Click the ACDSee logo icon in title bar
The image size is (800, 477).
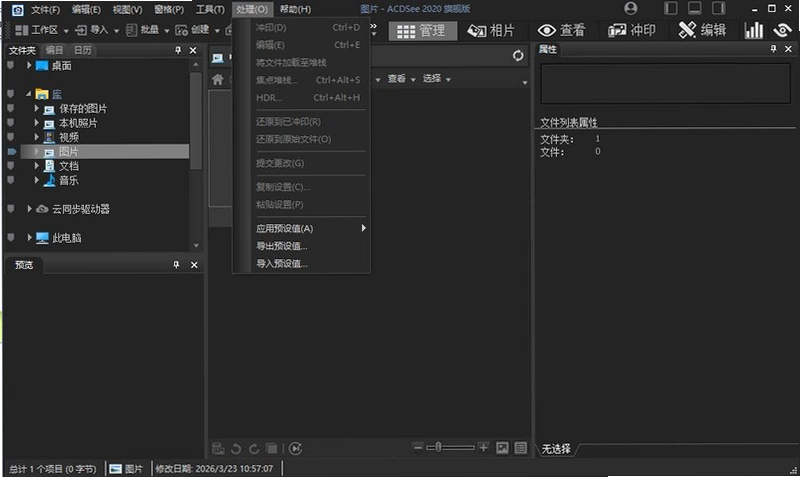17,10
